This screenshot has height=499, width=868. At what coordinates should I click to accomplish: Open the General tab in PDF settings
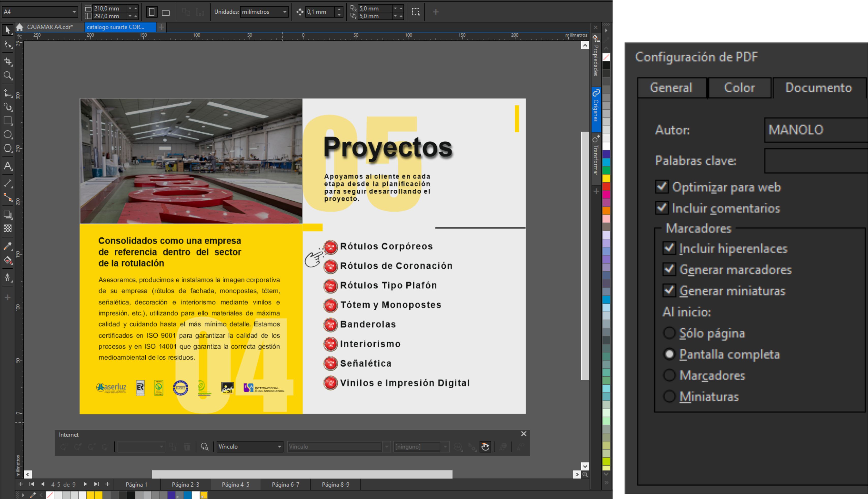point(672,88)
